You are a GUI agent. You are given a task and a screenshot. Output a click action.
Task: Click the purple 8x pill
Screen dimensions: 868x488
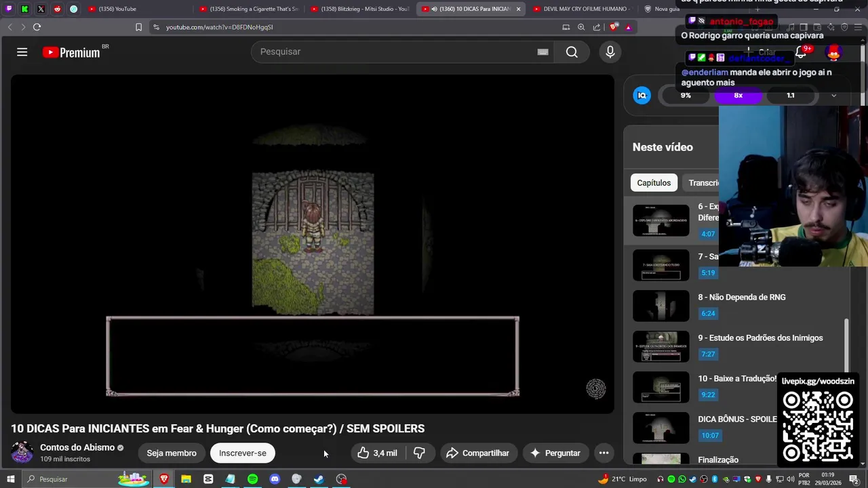coord(738,96)
